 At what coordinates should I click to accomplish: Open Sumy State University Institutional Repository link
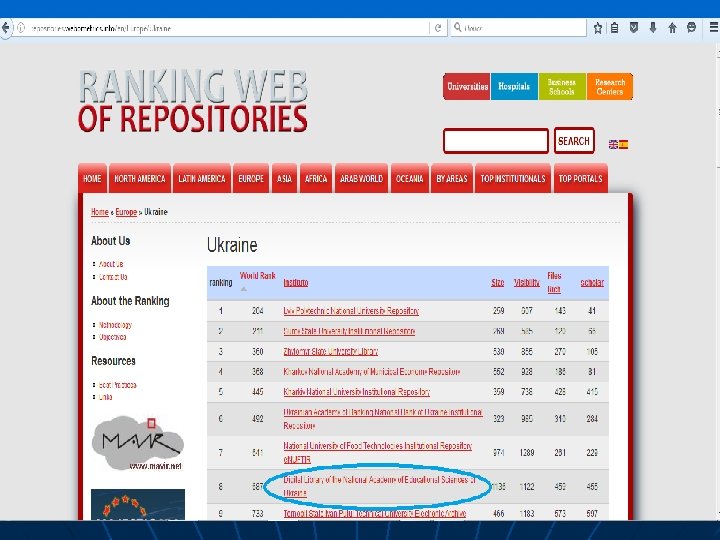pyautogui.click(x=349, y=331)
